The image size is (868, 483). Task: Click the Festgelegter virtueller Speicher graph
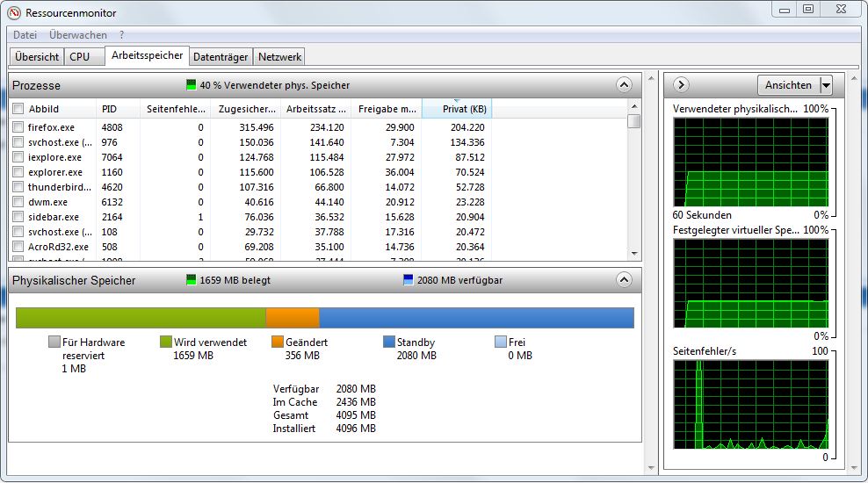750,283
